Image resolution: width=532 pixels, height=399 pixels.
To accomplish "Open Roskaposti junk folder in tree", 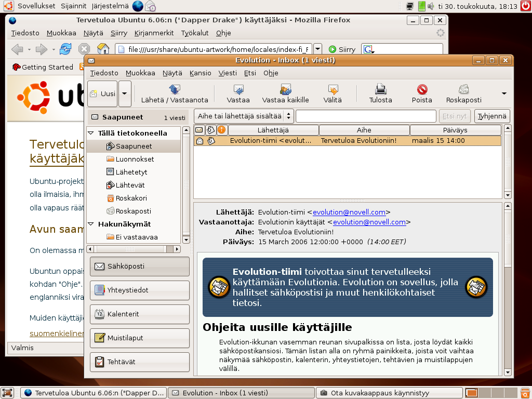I will (134, 211).
